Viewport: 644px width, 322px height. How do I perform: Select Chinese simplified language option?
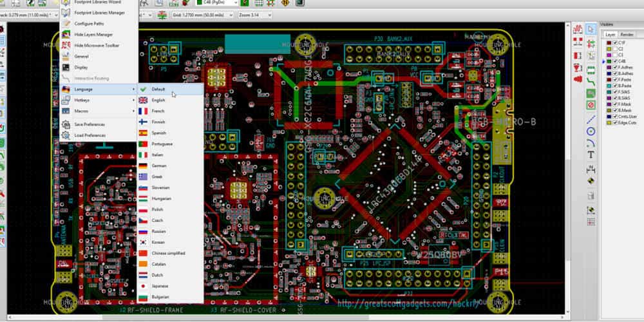point(170,253)
